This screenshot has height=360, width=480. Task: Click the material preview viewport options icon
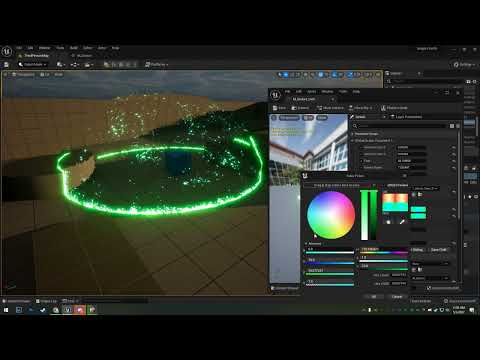click(274, 118)
